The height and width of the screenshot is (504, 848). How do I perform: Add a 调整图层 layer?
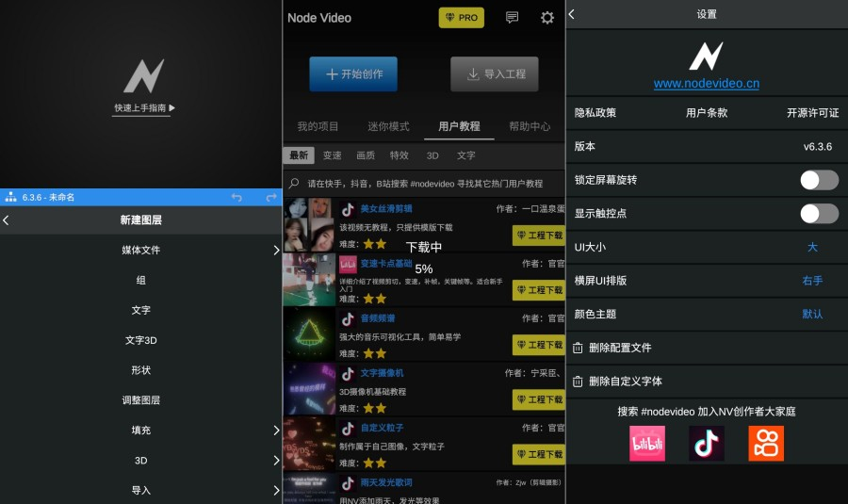pyautogui.click(x=140, y=400)
